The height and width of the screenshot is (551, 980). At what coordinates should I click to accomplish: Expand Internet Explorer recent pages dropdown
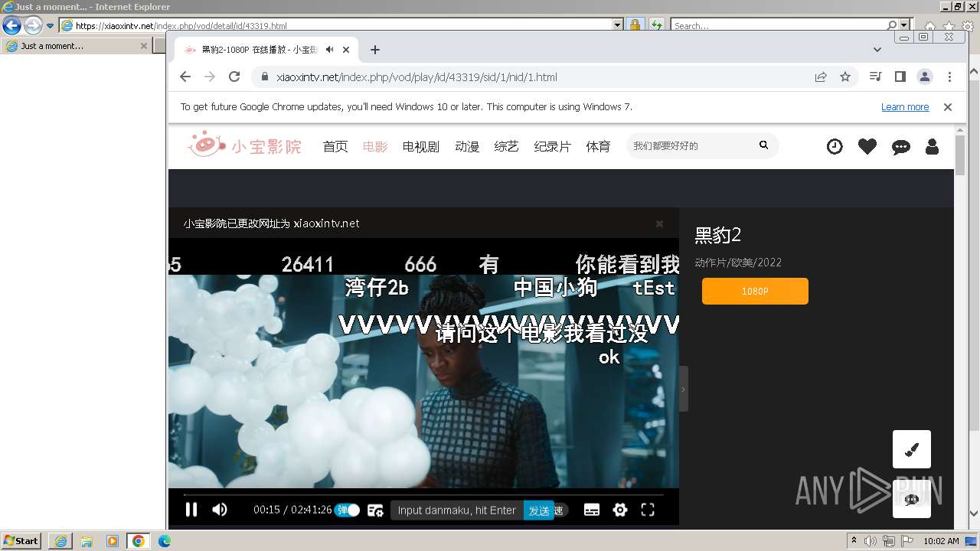[x=51, y=25]
